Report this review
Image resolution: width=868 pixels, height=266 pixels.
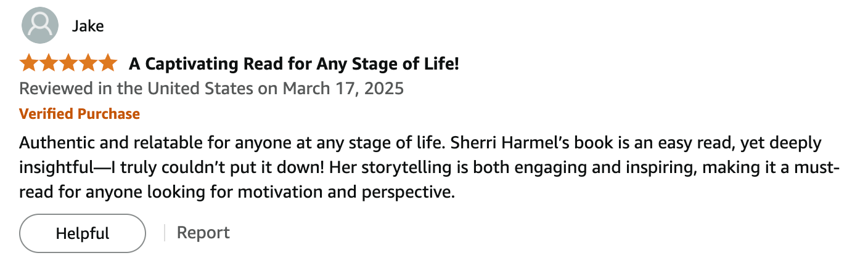coord(203,233)
